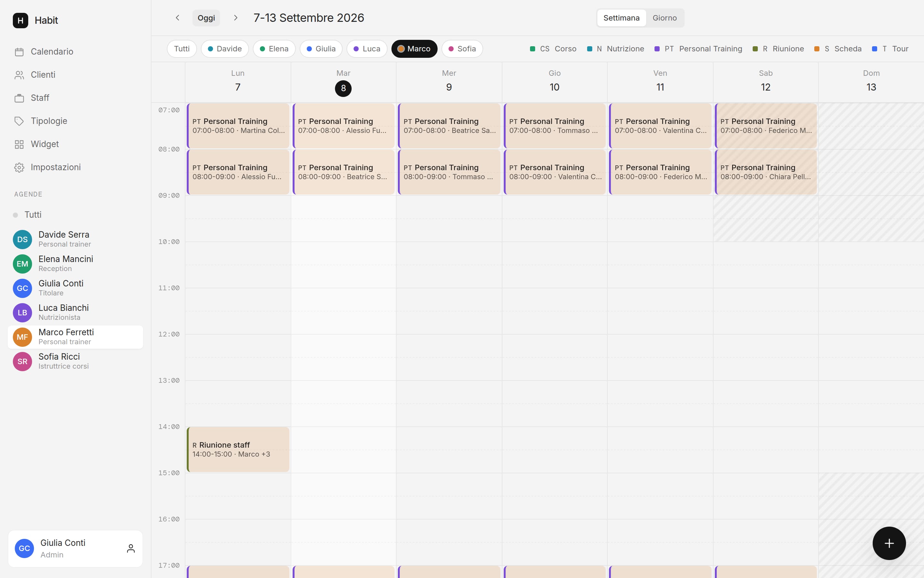The height and width of the screenshot is (578, 924).
Task: Open Monday 7 day header
Action: point(237,82)
